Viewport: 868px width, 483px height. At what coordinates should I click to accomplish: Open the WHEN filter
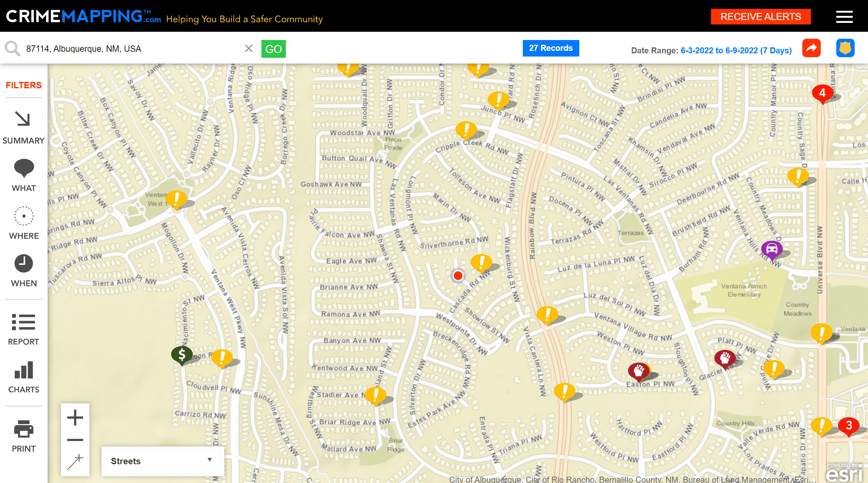(23, 271)
